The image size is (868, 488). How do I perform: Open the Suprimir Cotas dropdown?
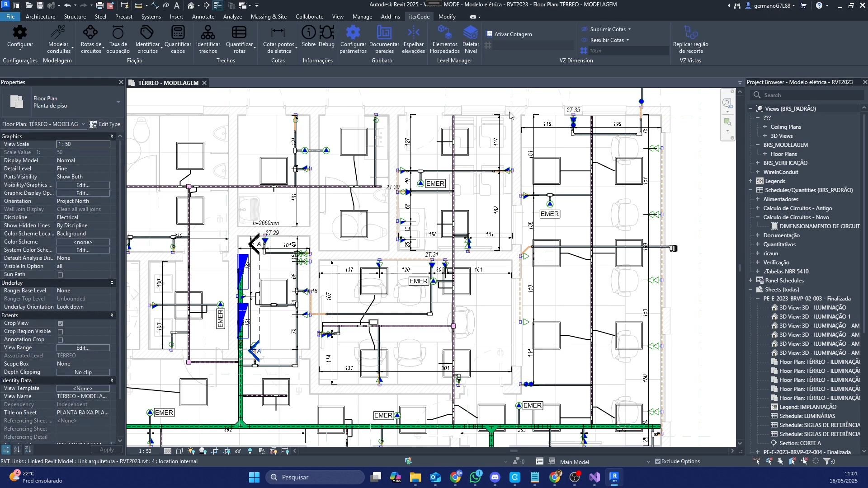click(608, 29)
